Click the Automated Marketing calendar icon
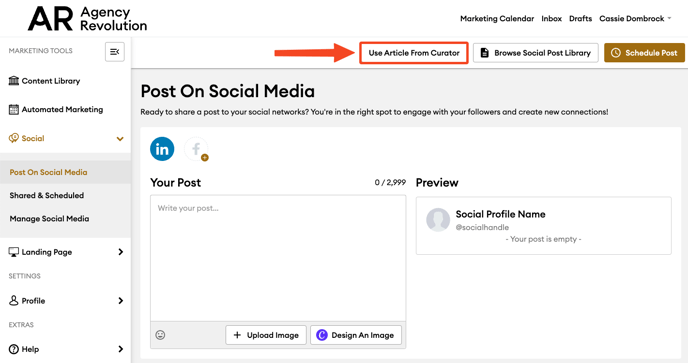The height and width of the screenshot is (363, 688). coord(14,109)
